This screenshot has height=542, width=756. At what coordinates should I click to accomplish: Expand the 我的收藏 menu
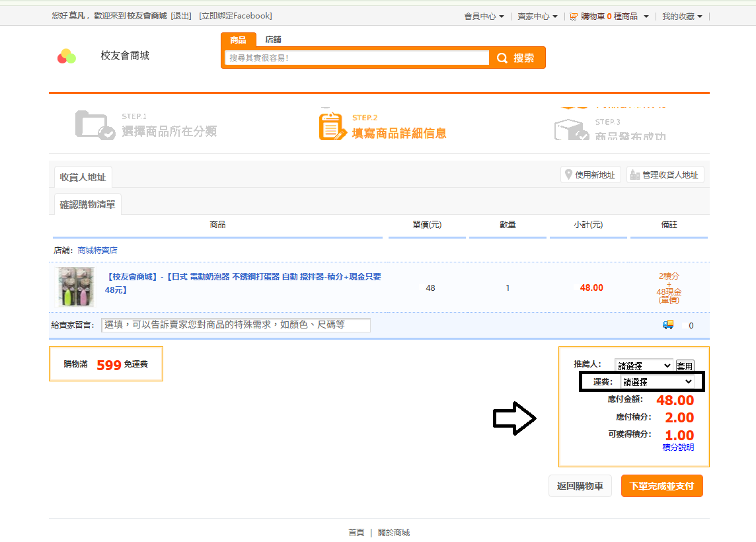click(682, 17)
